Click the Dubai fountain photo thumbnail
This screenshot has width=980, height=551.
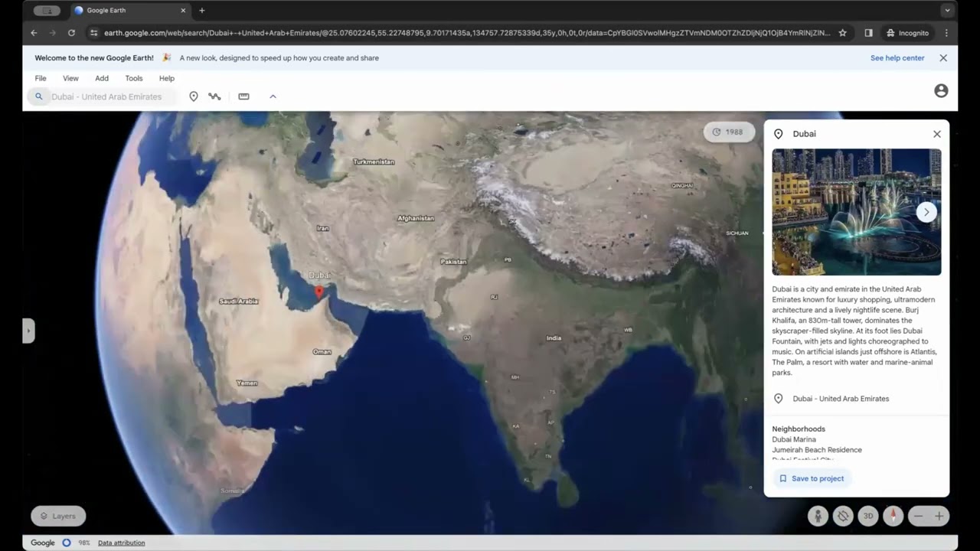(x=856, y=212)
